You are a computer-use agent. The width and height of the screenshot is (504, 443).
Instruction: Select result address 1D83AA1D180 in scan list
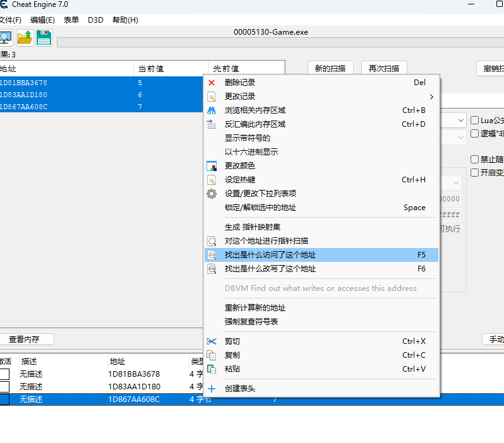click(23, 95)
